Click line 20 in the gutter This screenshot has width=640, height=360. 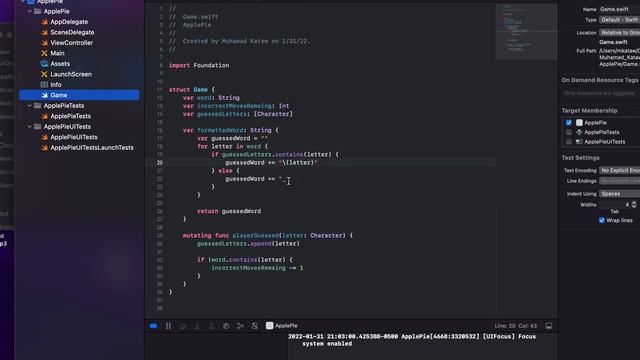160,162
